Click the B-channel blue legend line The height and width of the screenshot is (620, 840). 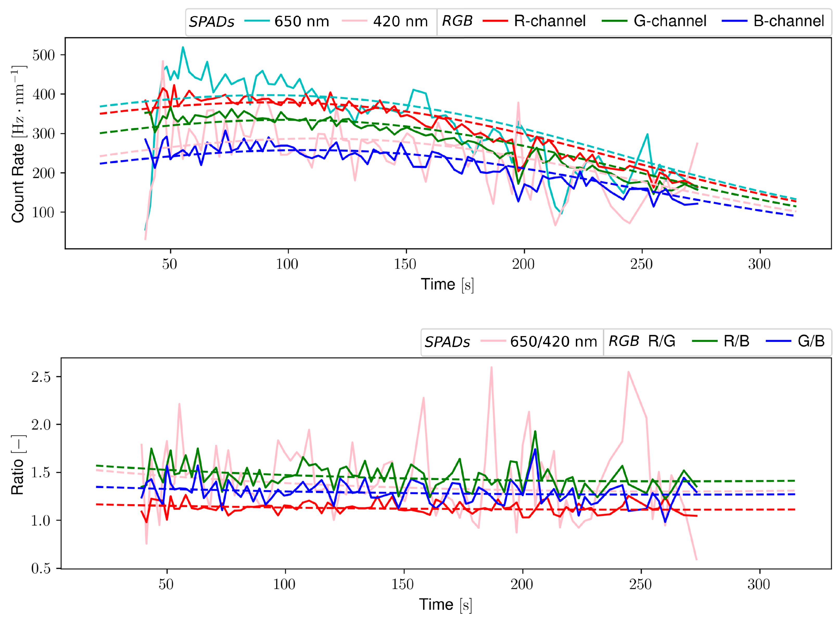tap(735, 21)
